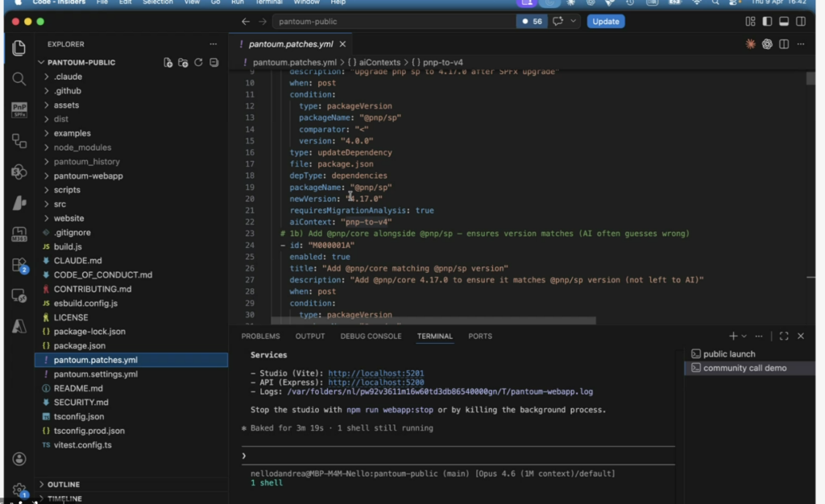825x504 pixels.
Task: Click the New Folder icon in Explorer
Action: (183, 63)
